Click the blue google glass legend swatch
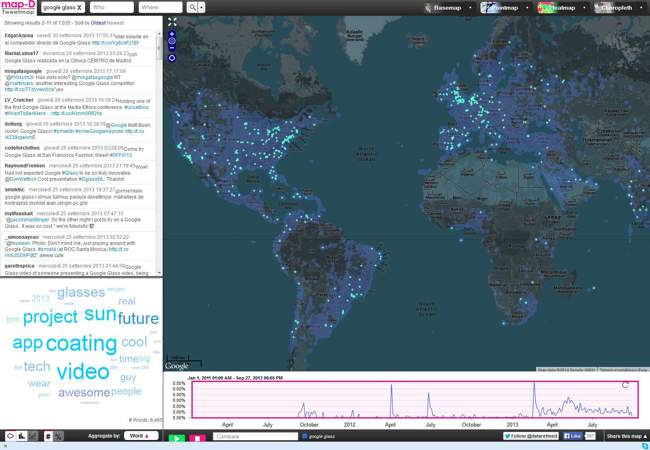 pos(305,436)
